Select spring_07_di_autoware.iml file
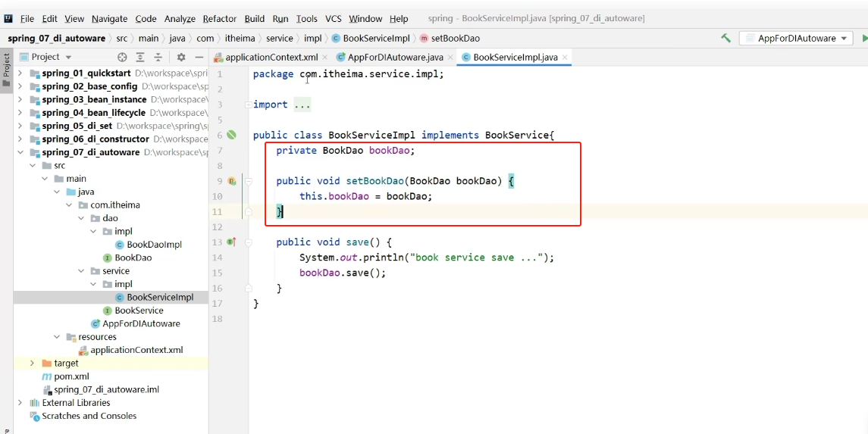The width and height of the screenshot is (868, 434). click(x=101, y=389)
